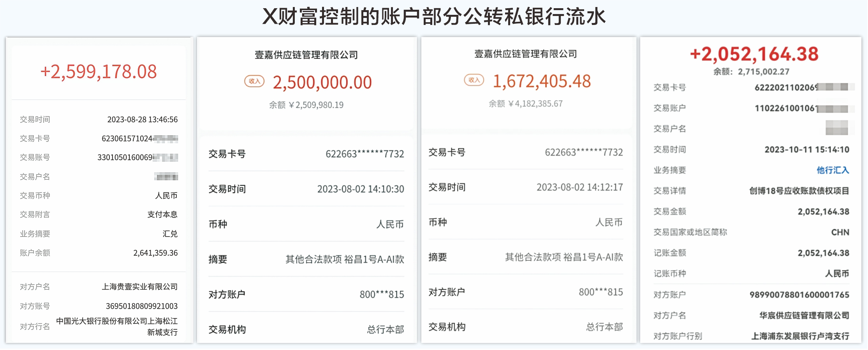Click the large +2,052,164.38 header amount
This screenshot has height=350, width=868.
coord(754,54)
